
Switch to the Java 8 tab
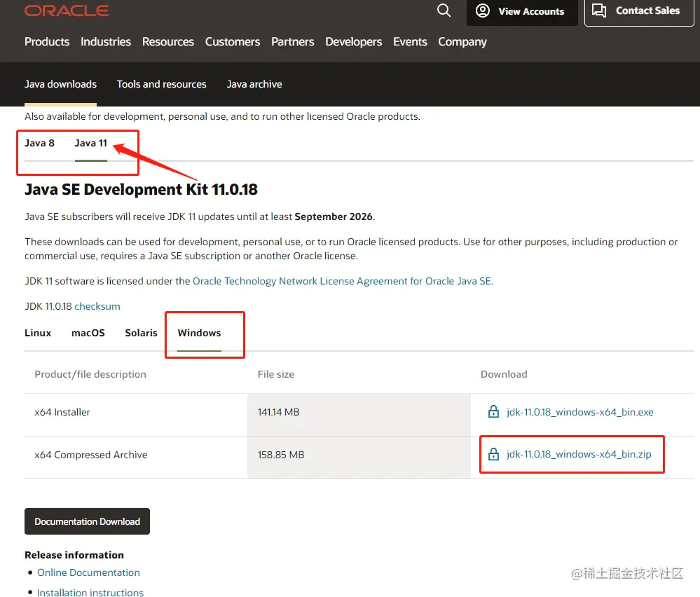(39, 143)
